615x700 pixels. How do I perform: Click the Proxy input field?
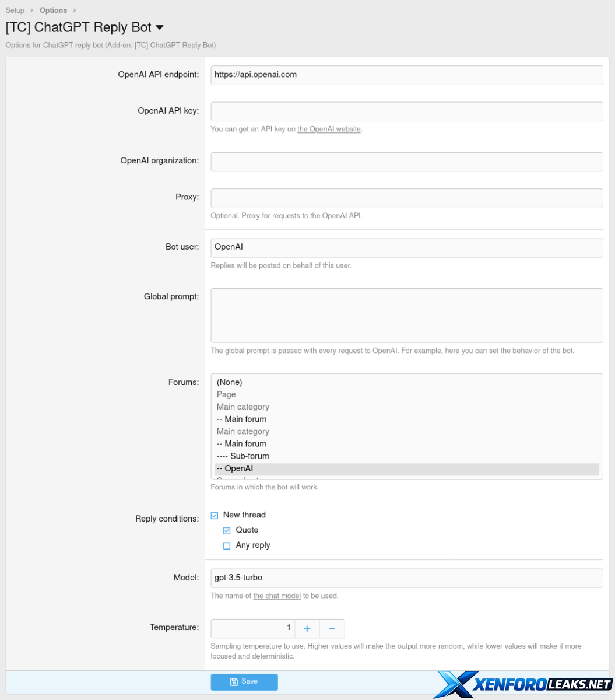click(406, 198)
